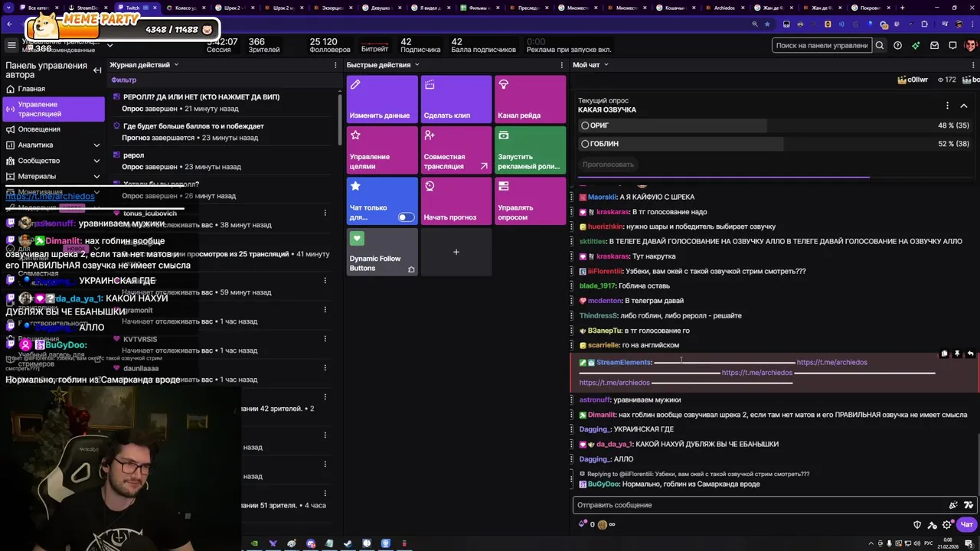Open the inbox notifications icon
This screenshot has height=551, width=980.
point(935,45)
